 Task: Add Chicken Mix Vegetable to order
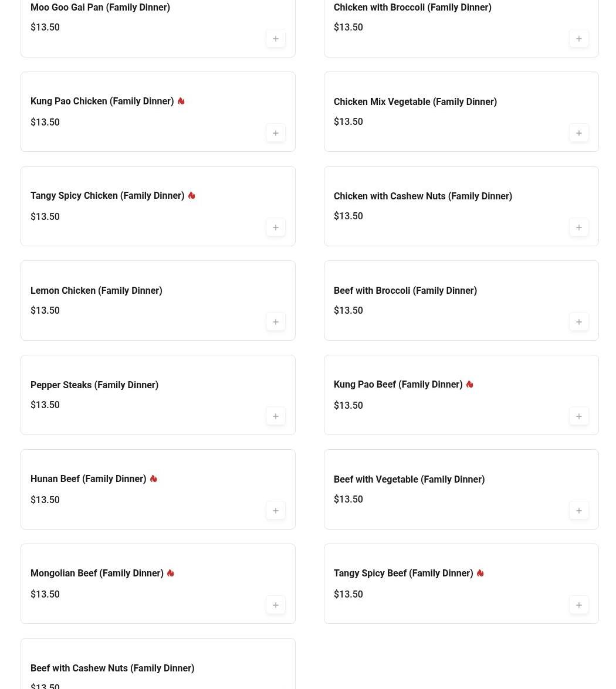579,133
